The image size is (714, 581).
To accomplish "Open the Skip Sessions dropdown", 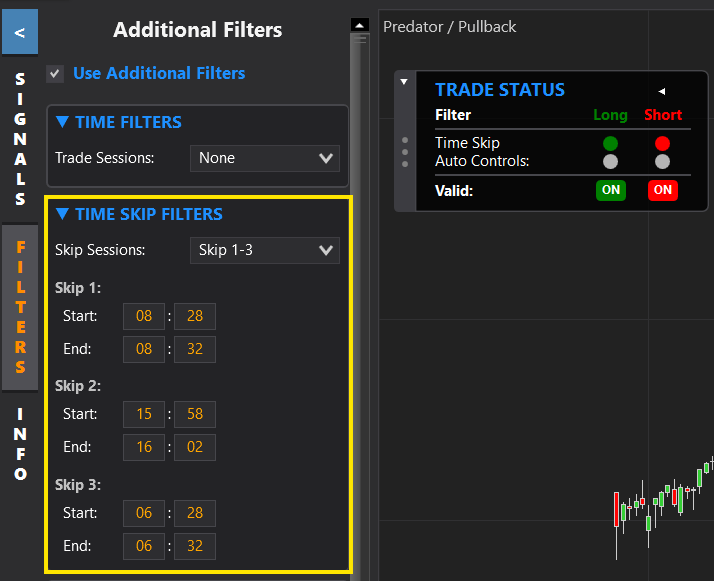I will 265,250.
